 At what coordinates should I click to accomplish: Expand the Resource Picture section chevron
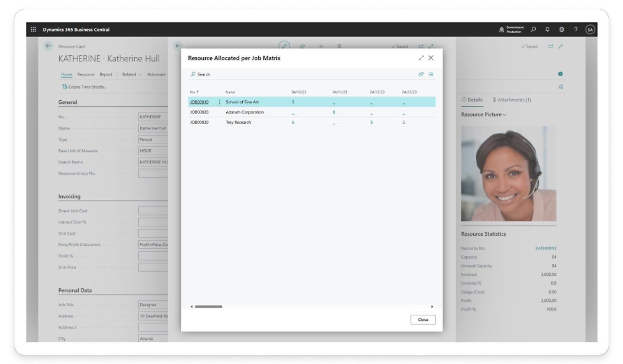504,114
